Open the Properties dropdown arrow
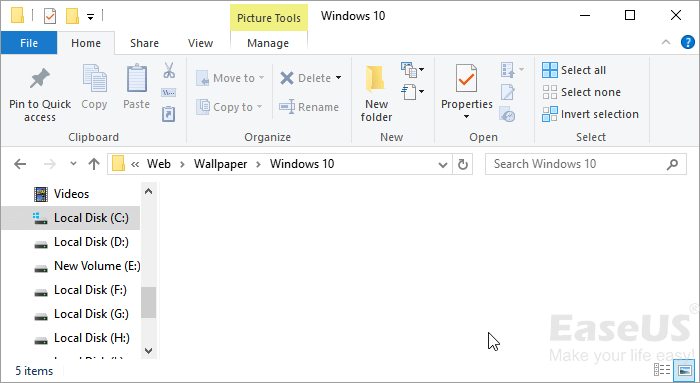The height and width of the screenshot is (383, 700). (x=467, y=117)
